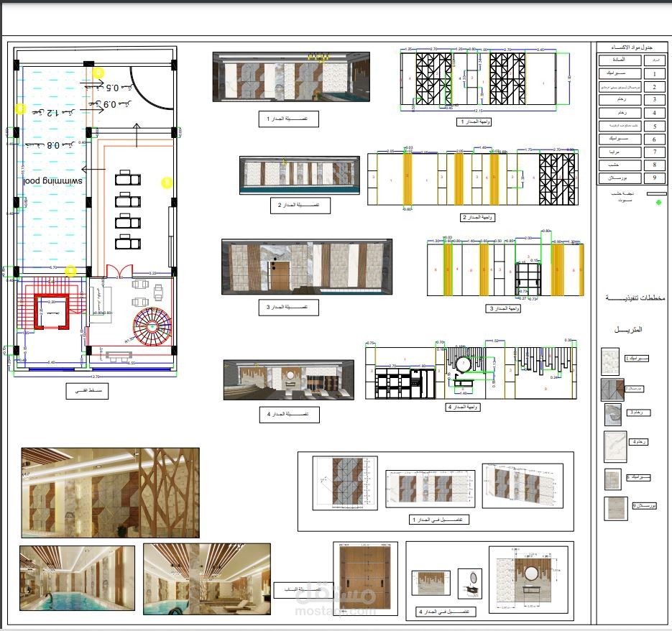Click the green dot under the materials legend
The image size is (672, 631).
click(x=659, y=202)
